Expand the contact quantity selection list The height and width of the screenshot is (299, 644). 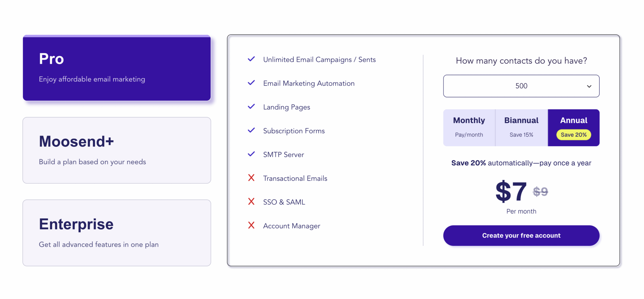(x=521, y=86)
